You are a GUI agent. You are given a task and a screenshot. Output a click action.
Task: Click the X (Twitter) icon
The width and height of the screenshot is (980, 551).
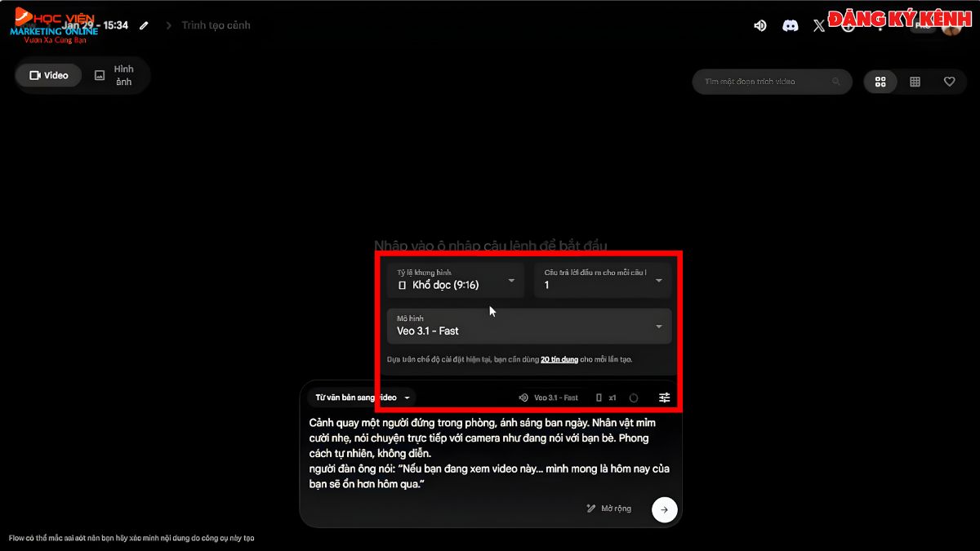(819, 25)
